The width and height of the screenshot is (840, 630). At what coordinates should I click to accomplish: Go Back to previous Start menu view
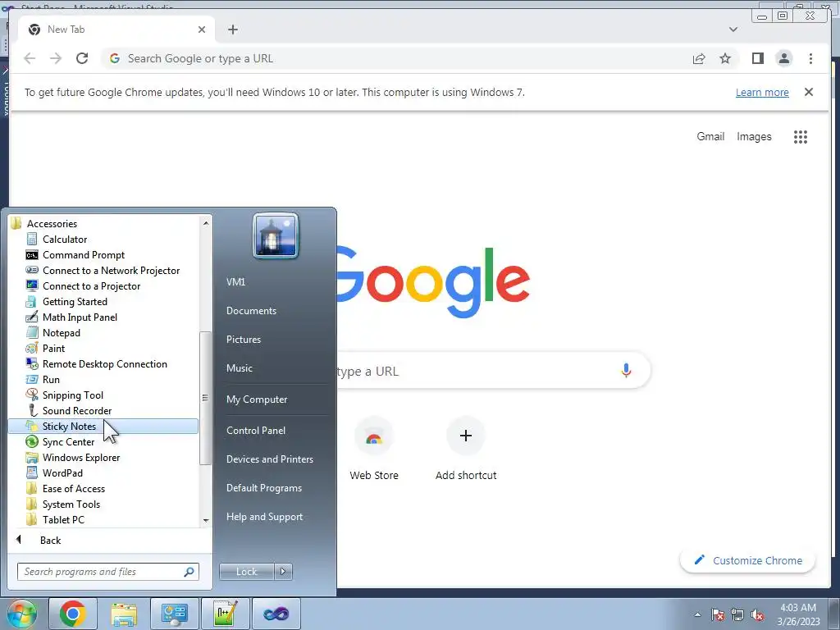point(50,540)
